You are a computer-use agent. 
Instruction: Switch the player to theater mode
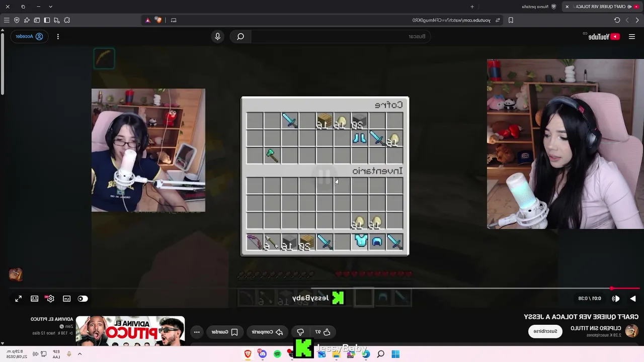coord(34,299)
